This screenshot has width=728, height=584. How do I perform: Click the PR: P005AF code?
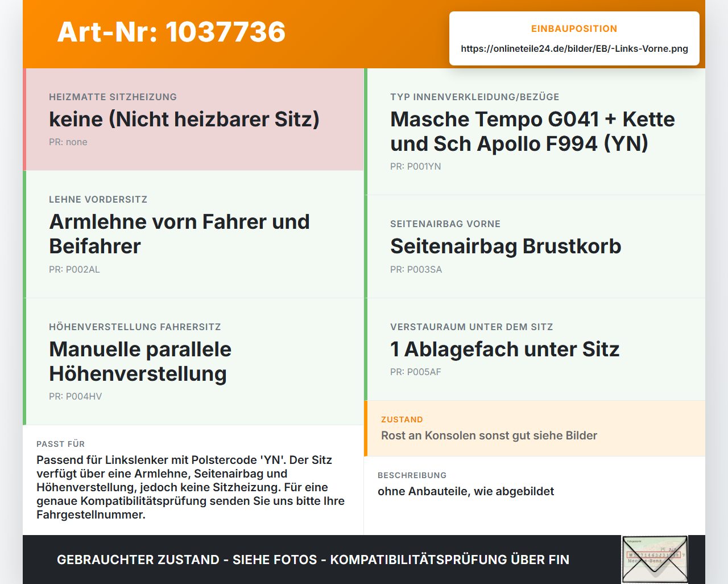pyautogui.click(x=416, y=372)
